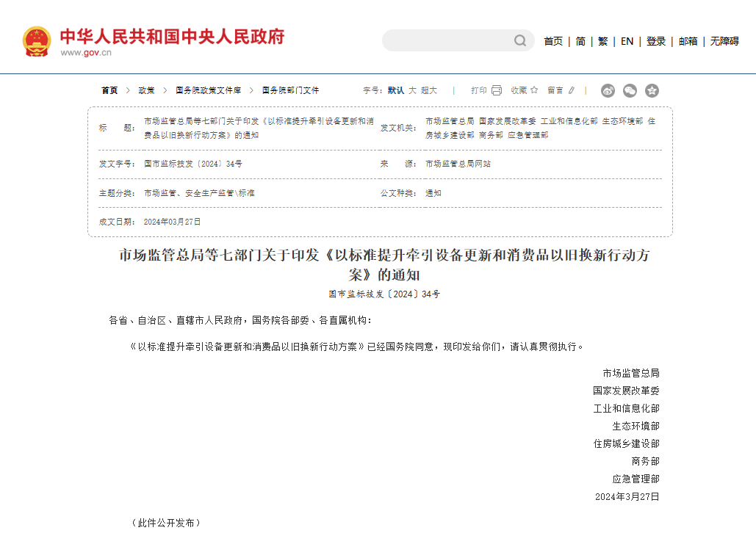
Task: Click the printer icon
Action: (497, 90)
